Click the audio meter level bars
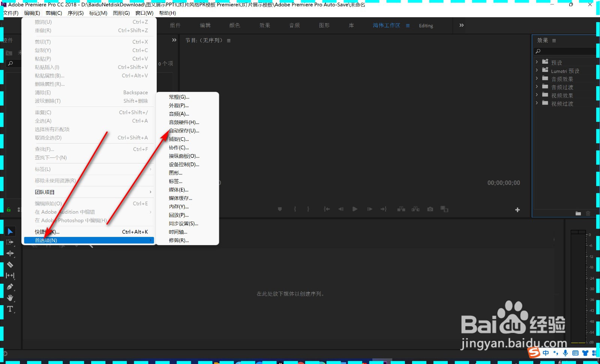 coord(578,287)
